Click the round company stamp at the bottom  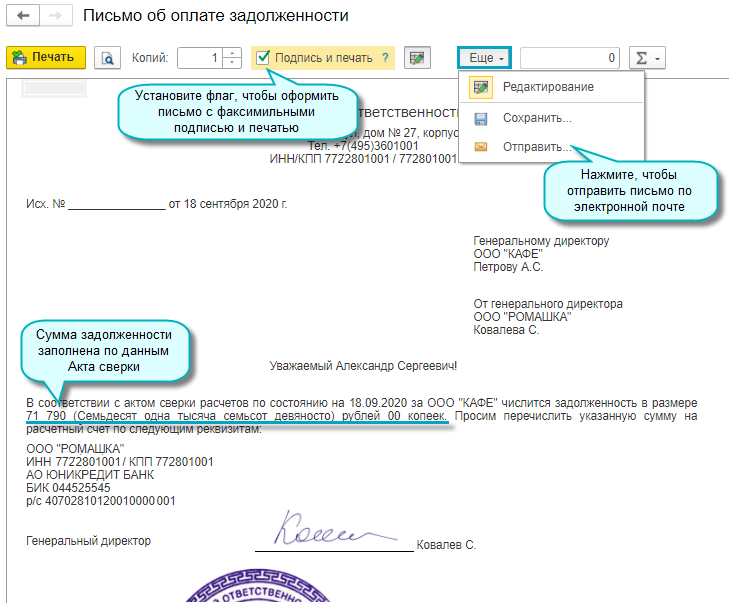[258, 585]
